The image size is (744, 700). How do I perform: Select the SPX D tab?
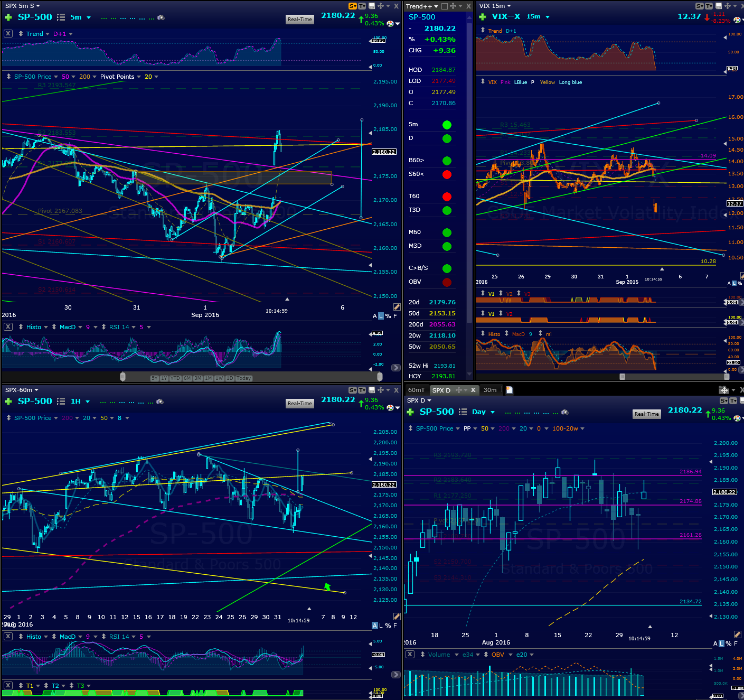pos(441,390)
